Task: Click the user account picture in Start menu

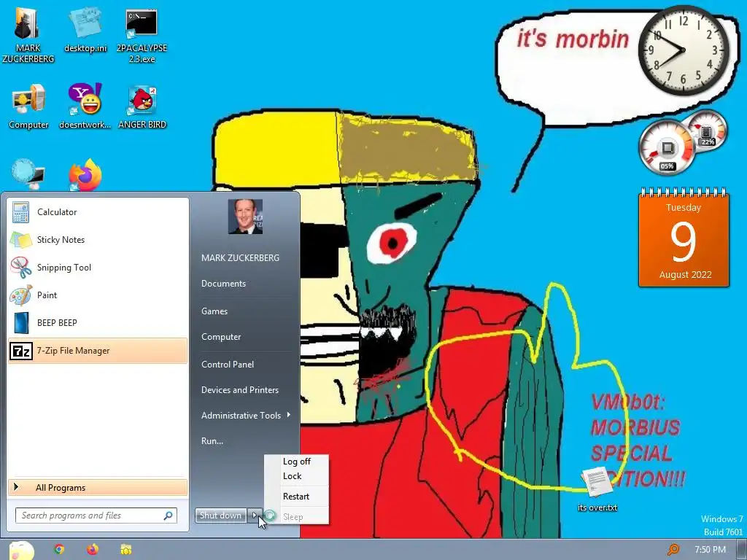Action: 245,217
